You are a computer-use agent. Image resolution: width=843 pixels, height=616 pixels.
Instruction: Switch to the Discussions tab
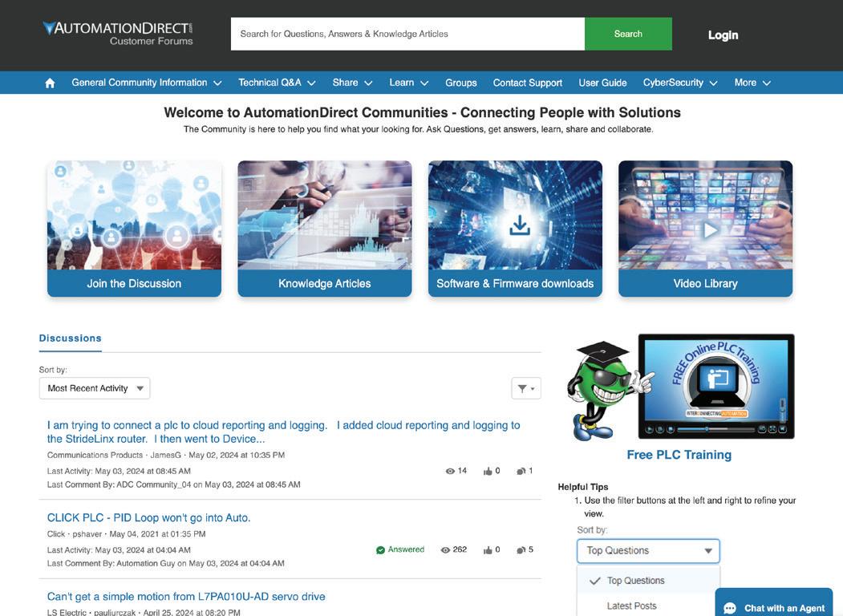click(x=70, y=338)
